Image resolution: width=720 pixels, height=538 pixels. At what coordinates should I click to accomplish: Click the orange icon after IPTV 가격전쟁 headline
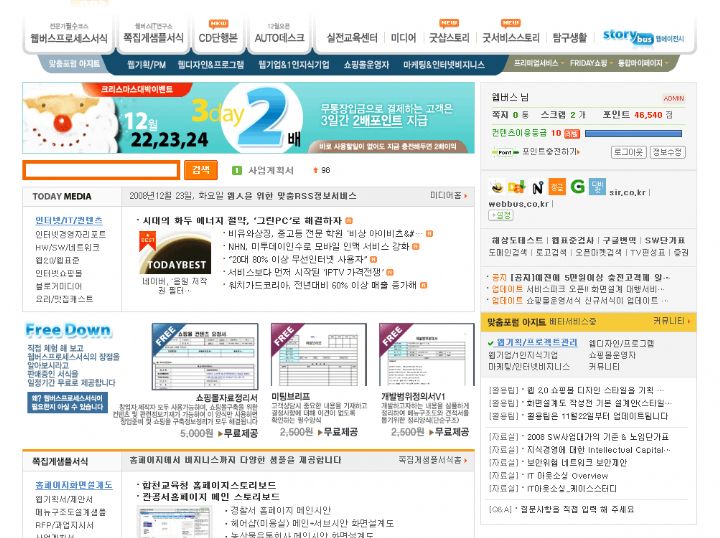[x=390, y=272]
